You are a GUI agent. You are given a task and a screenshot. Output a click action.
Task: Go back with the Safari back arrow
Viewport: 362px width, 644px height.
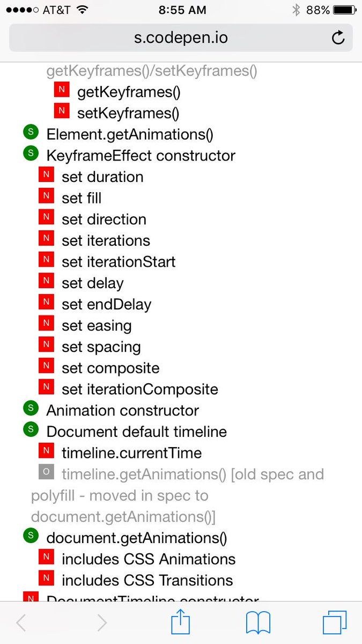click(x=21, y=623)
